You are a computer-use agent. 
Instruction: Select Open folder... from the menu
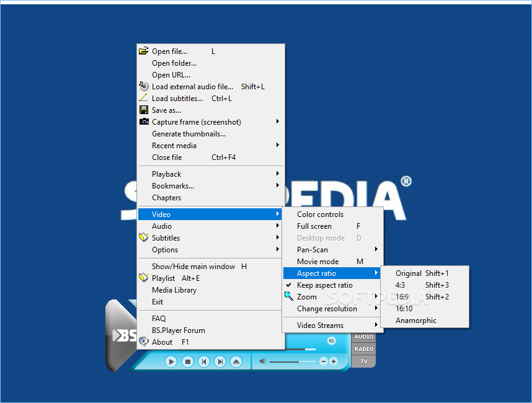[x=210, y=63]
